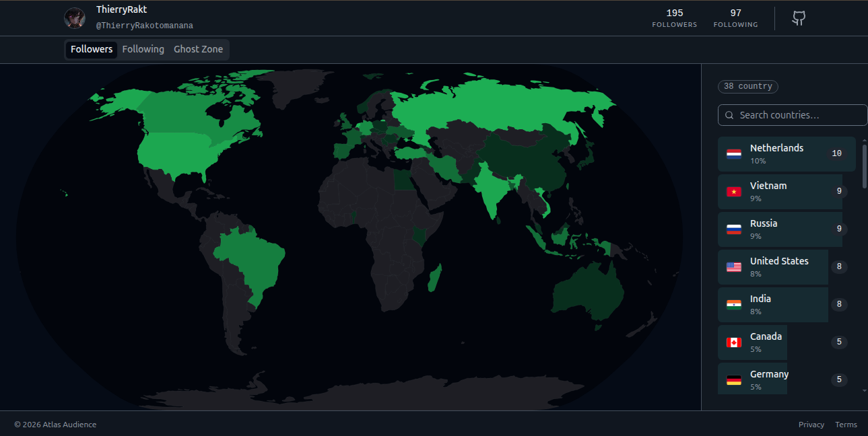Focus the Search countries field

coord(793,115)
